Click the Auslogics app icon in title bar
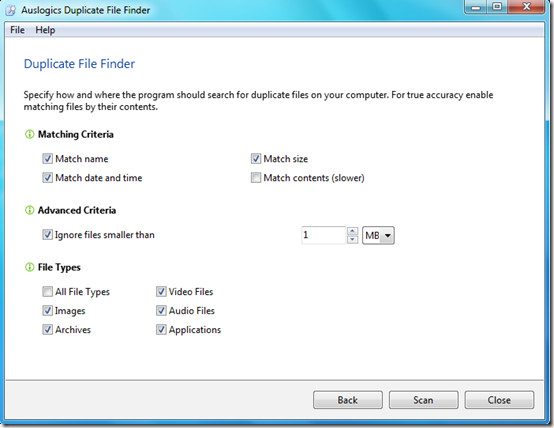Image resolution: width=554 pixels, height=428 pixels. pos(11,10)
